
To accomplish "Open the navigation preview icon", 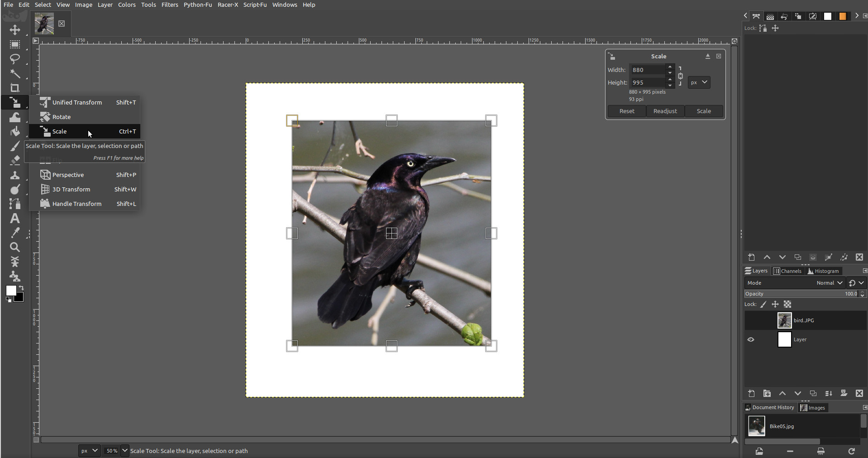I will click(x=735, y=440).
